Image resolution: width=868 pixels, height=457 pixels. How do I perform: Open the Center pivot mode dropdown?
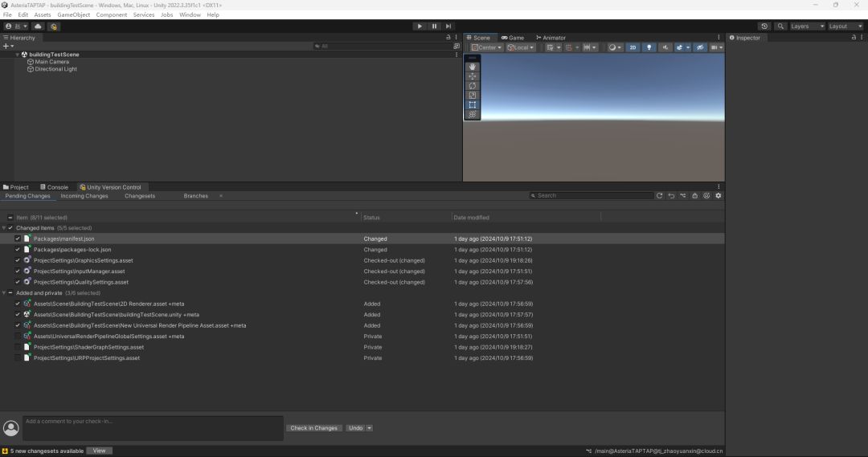[486, 47]
